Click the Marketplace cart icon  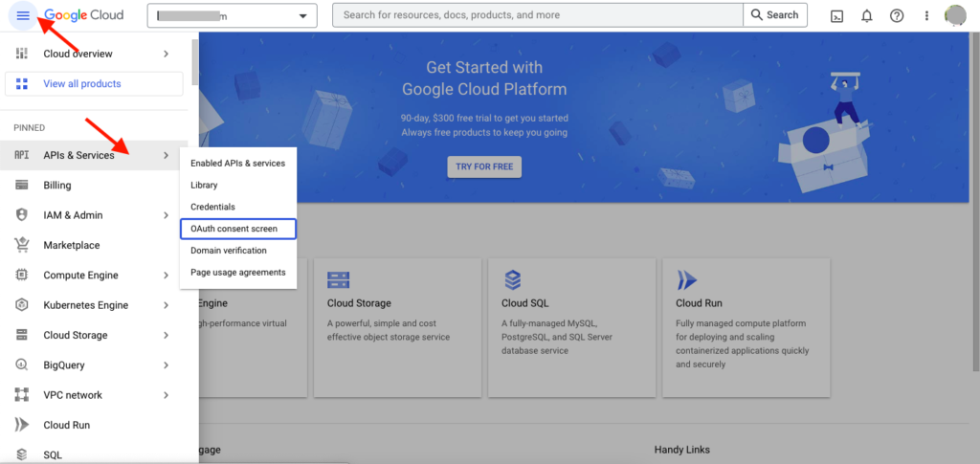pos(22,245)
